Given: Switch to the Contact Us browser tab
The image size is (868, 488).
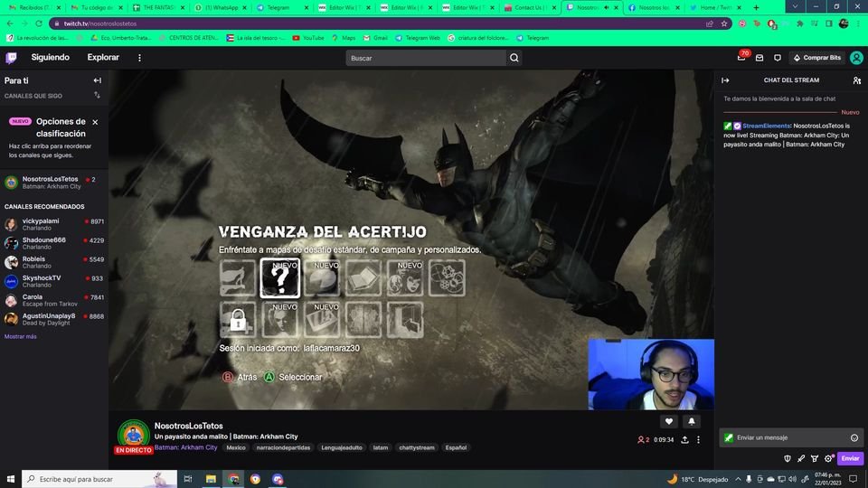Looking at the screenshot, I should pyautogui.click(x=531, y=8).
